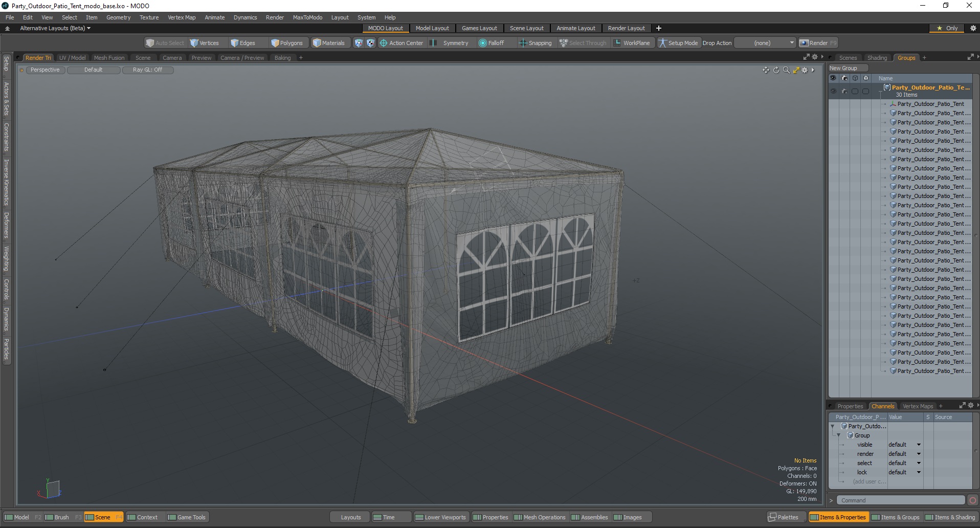Image resolution: width=980 pixels, height=528 pixels.
Task: Switch to Vertex Maps tab
Action: (x=918, y=406)
